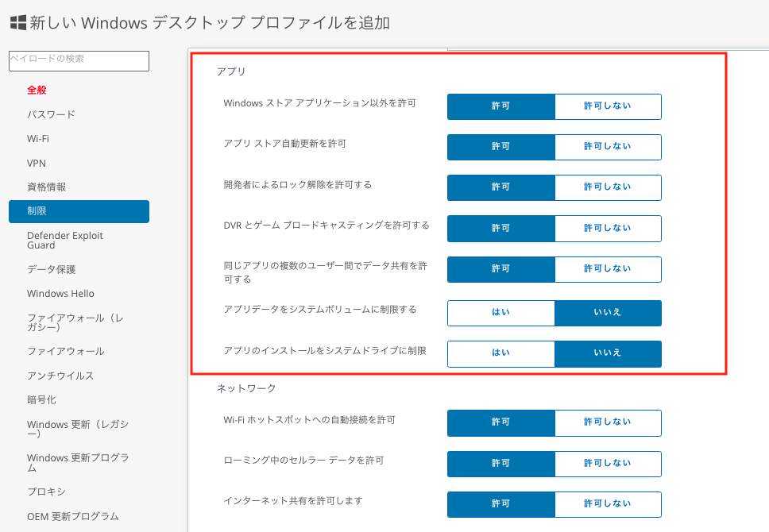769x532 pixels.
Task: Allow インターネット共有
Action: tap(500, 504)
